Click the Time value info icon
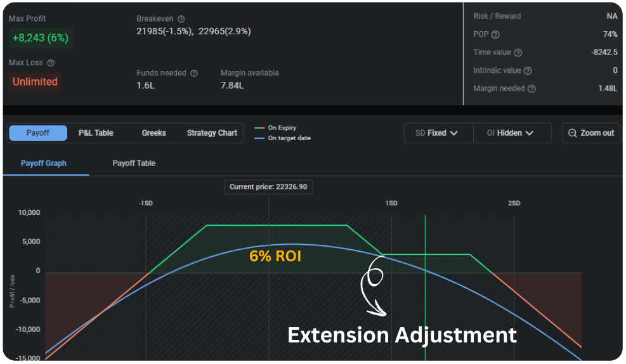The height and width of the screenshot is (364, 626). click(x=518, y=53)
